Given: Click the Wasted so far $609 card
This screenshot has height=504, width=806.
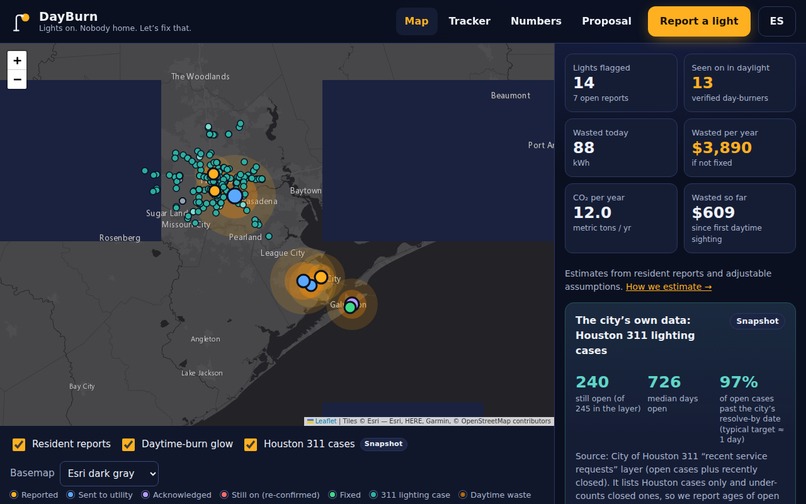Looking at the screenshot, I should click(x=740, y=218).
